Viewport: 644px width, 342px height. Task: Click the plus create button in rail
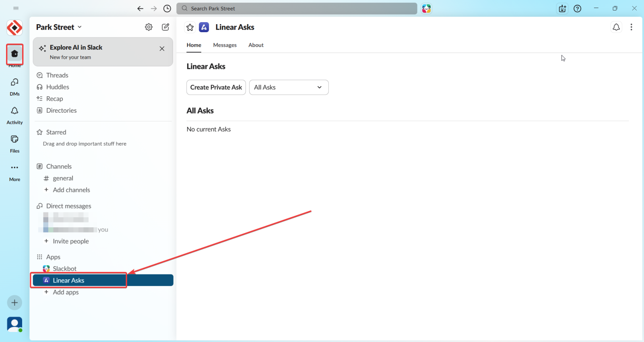point(14,303)
